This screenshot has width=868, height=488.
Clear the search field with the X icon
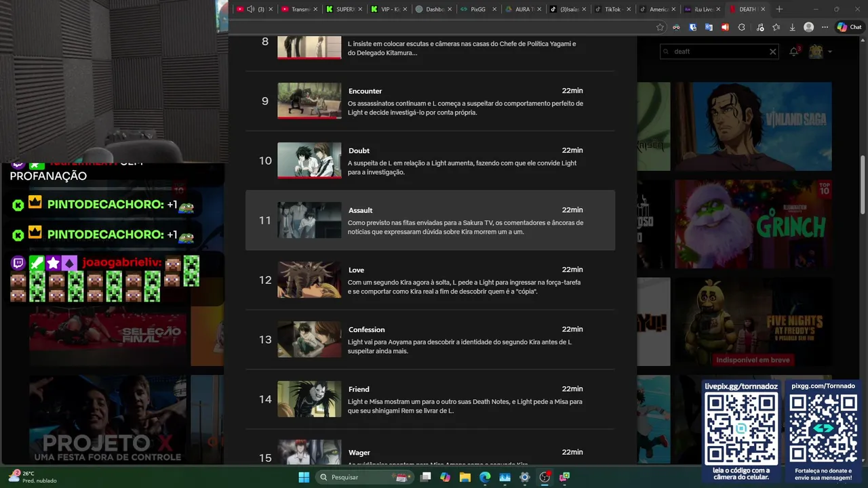[772, 52]
